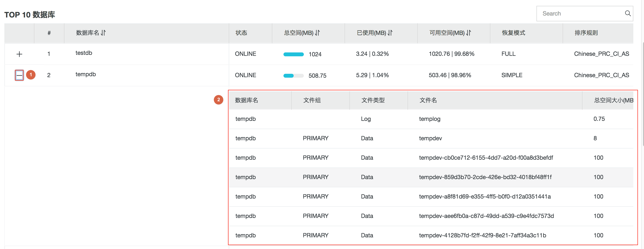The width and height of the screenshot is (644, 249).
Task: Click the 文件组 sub-table header
Action: pyautogui.click(x=312, y=100)
